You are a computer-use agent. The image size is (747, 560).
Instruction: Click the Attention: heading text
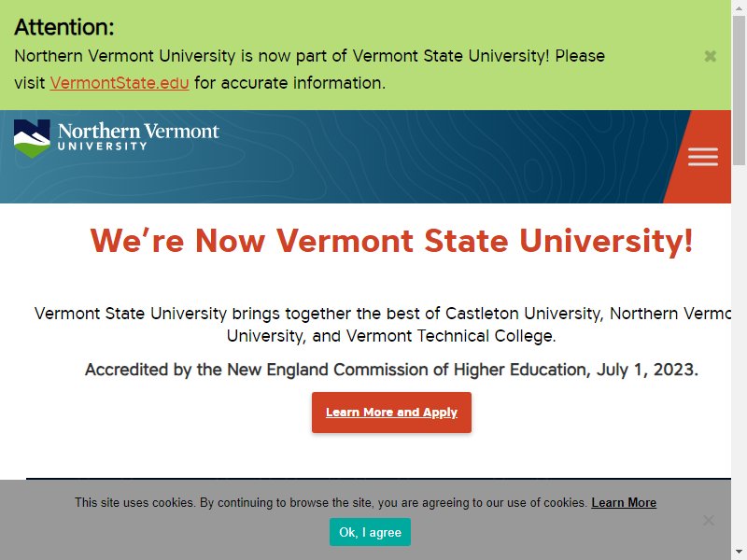click(64, 27)
